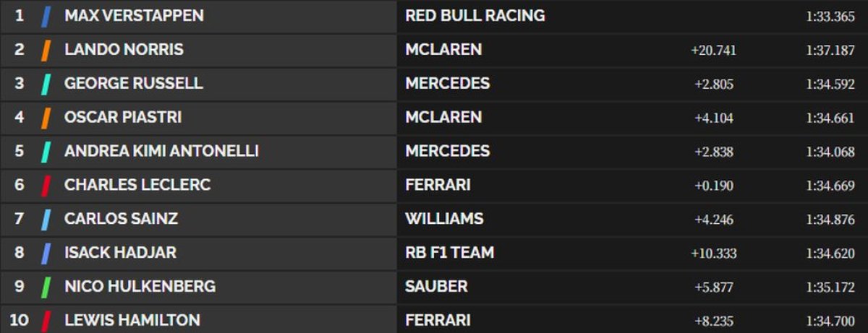Click the RB F1 Team label
This screenshot has width=868, height=333.
click(450, 253)
